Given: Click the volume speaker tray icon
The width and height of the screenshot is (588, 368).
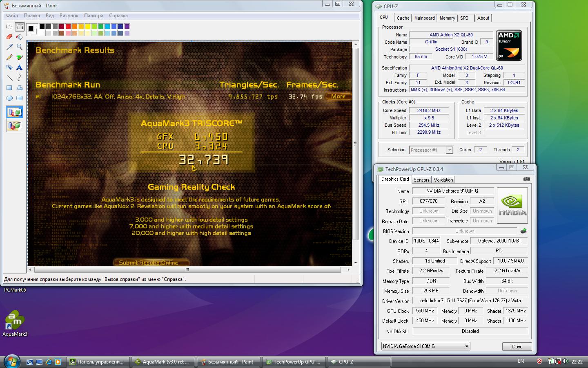Looking at the screenshot, I should [566, 361].
